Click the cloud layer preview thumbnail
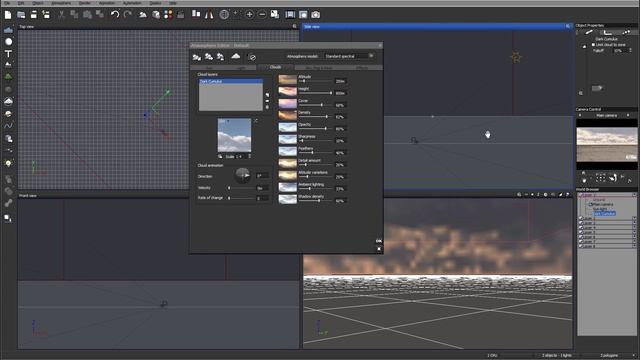640x360 pixels. click(234, 135)
